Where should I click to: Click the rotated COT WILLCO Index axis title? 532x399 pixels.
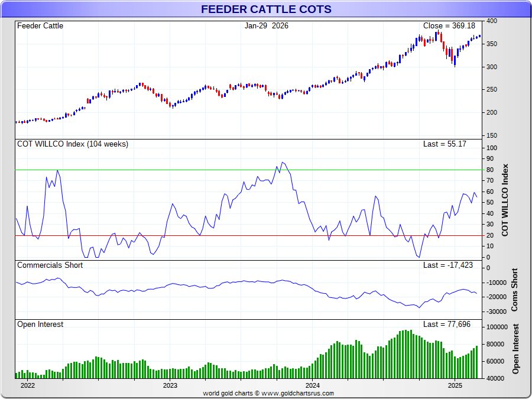point(505,200)
